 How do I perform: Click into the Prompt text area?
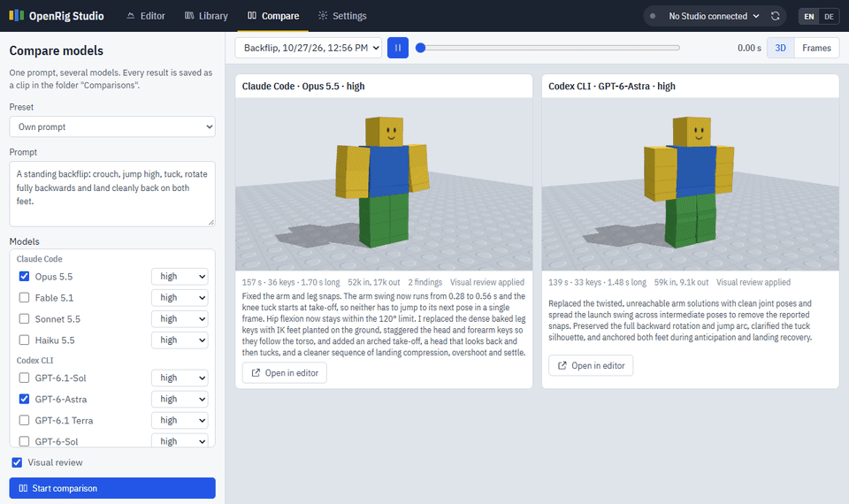tap(112, 194)
